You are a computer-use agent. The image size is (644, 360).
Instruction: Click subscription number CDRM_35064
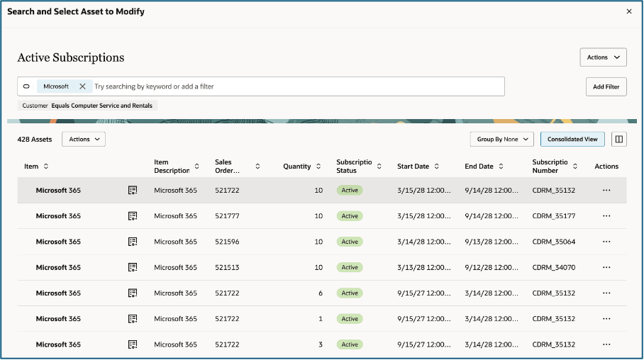(554, 242)
